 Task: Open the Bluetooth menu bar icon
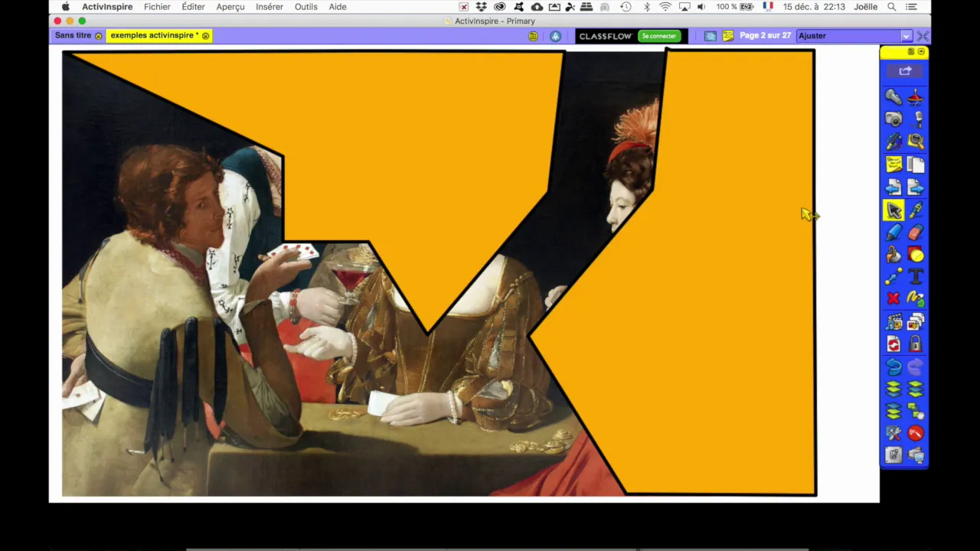point(647,7)
